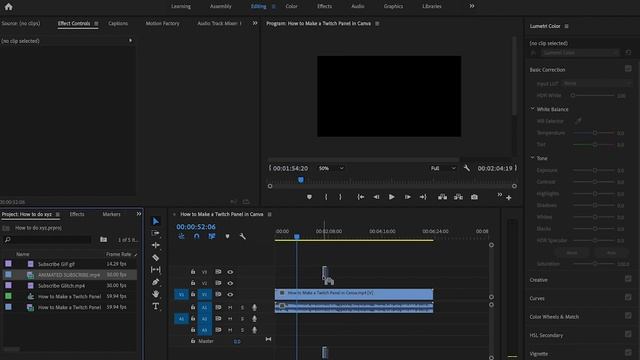Expand the Vignette section
This screenshot has width=640, height=360.
coord(539,354)
